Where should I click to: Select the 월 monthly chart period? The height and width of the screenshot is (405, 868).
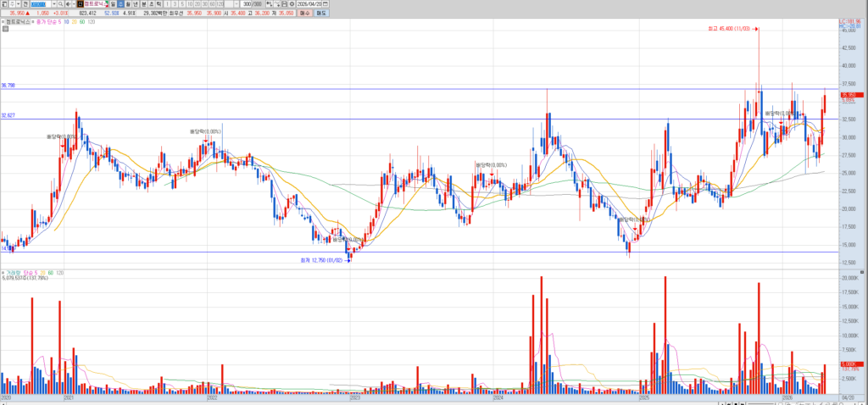pos(129,4)
